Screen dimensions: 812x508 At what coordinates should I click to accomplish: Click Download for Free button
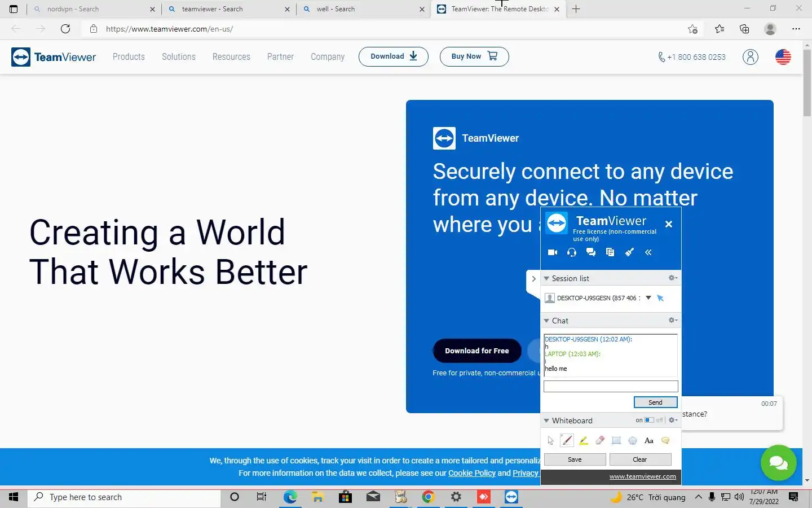(477, 351)
